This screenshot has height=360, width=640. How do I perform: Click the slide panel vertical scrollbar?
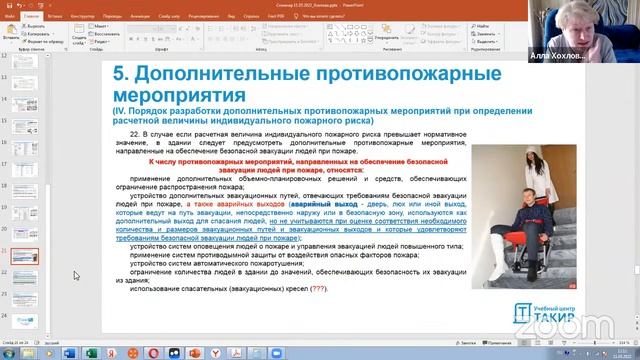coord(48,196)
